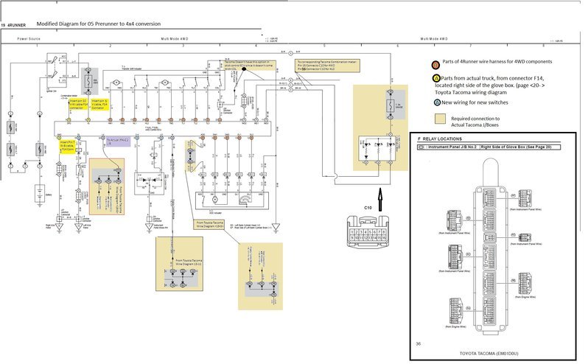Click the 'Power Source' section heading
Screen dimensions: 588x364
(29, 38)
